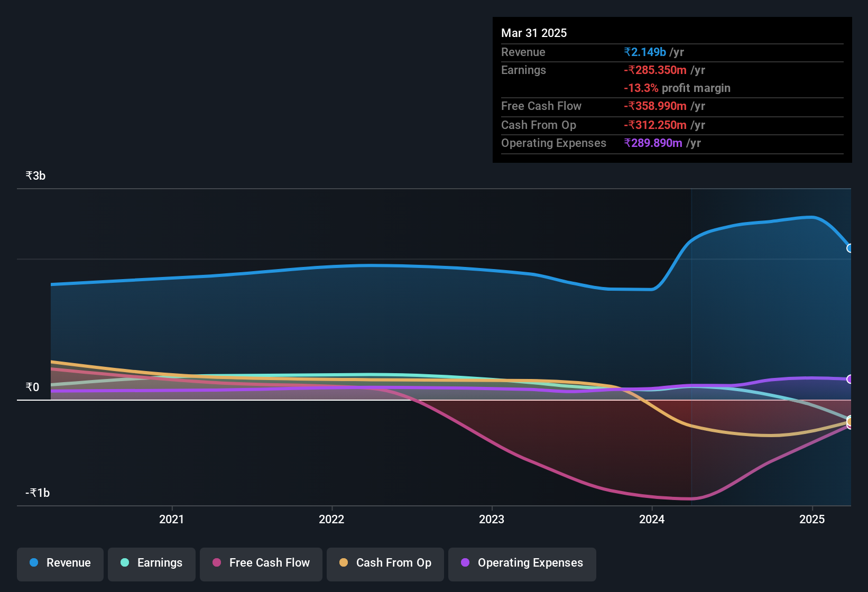Click the -₹312.250m cash from op value
Image resolution: width=868 pixels, height=592 pixels.
(655, 125)
